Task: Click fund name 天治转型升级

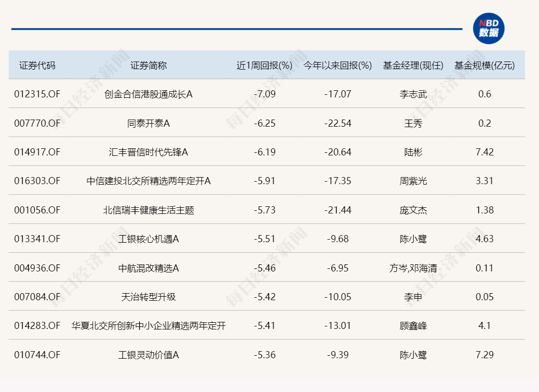Action: [148, 297]
